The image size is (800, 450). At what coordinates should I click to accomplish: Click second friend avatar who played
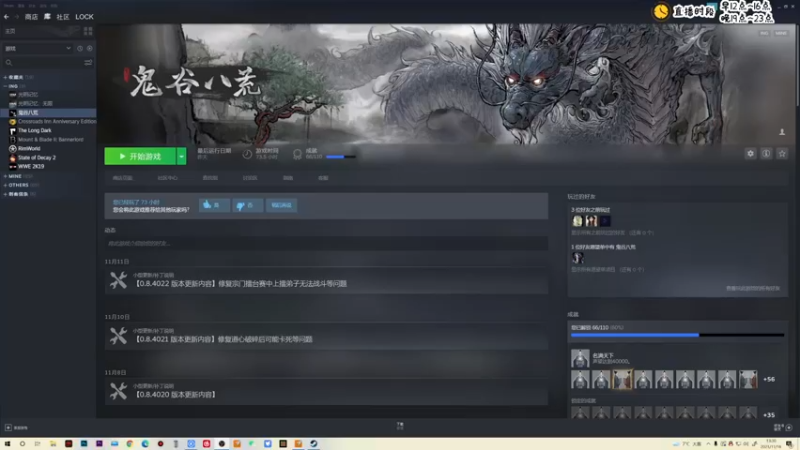click(x=591, y=221)
